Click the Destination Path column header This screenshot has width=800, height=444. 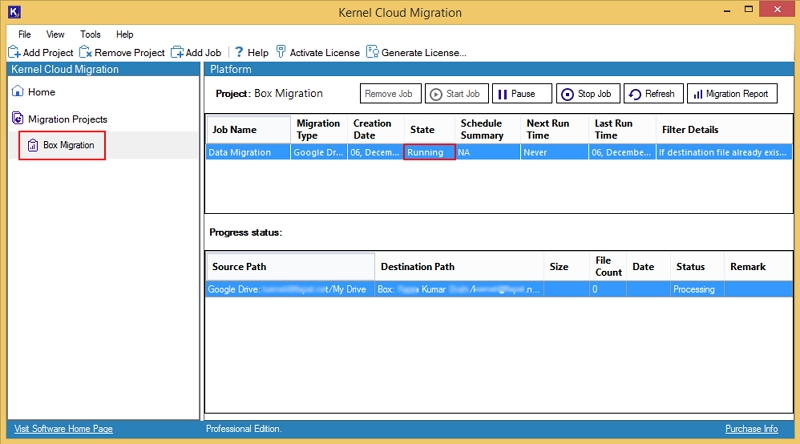point(460,266)
